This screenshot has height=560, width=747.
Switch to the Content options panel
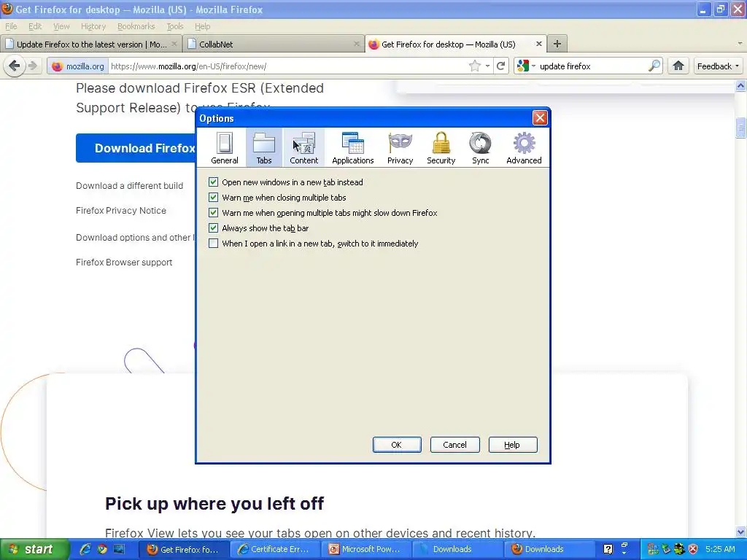tap(304, 147)
